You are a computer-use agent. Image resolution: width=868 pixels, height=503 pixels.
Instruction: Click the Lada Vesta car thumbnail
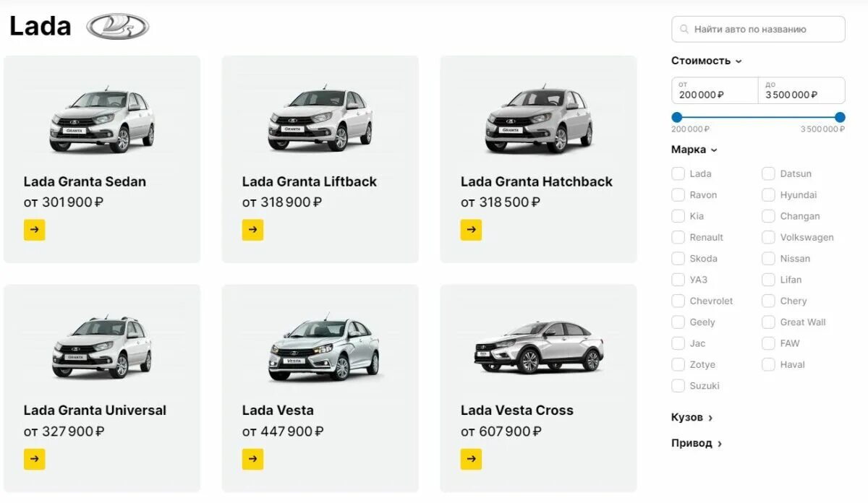[323, 351]
